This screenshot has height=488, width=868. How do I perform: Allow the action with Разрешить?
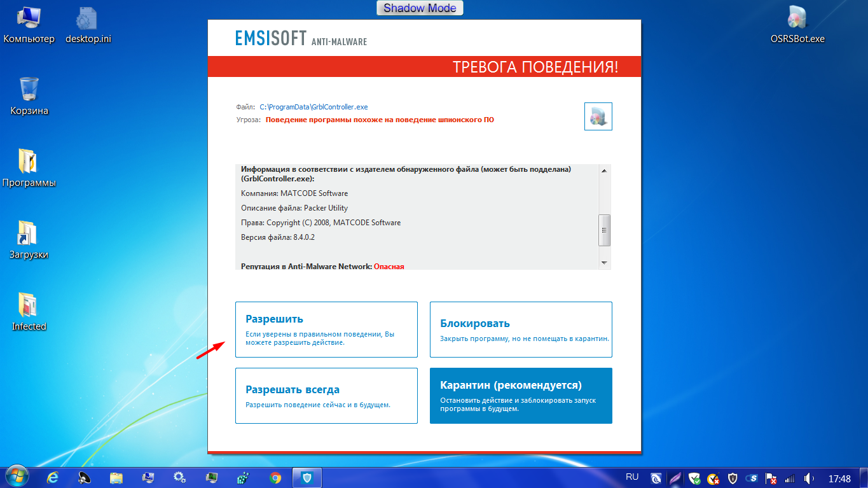pos(326,330)
